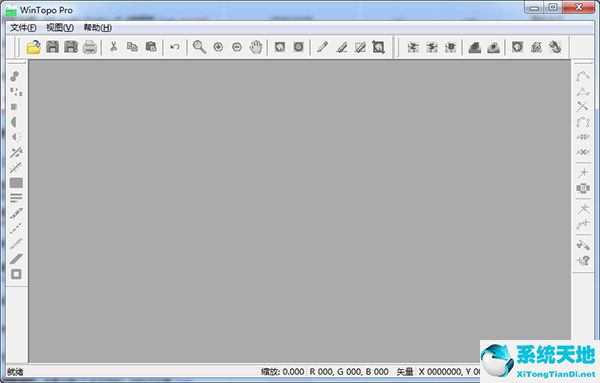Click the topmost polyline icon in right sidebar
The width and height of the screenshot is (600, 383).
pyautogui.click(x=583, y=76)
